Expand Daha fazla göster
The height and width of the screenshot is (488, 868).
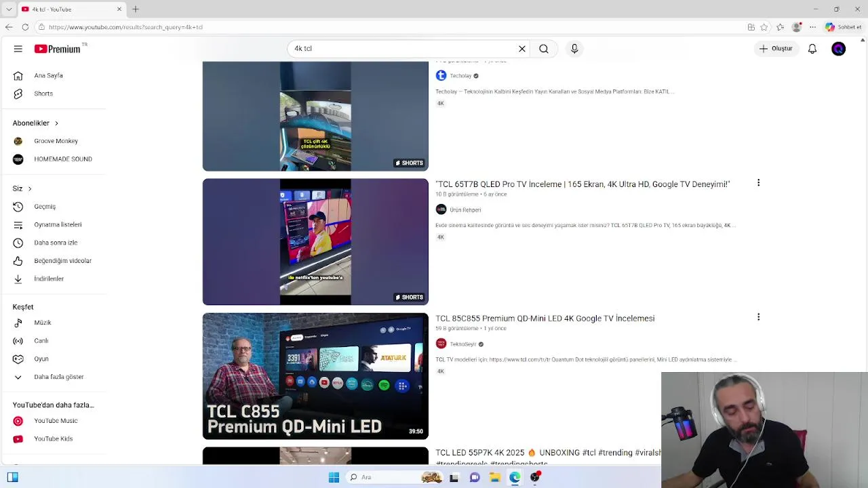tap(58, 377)
